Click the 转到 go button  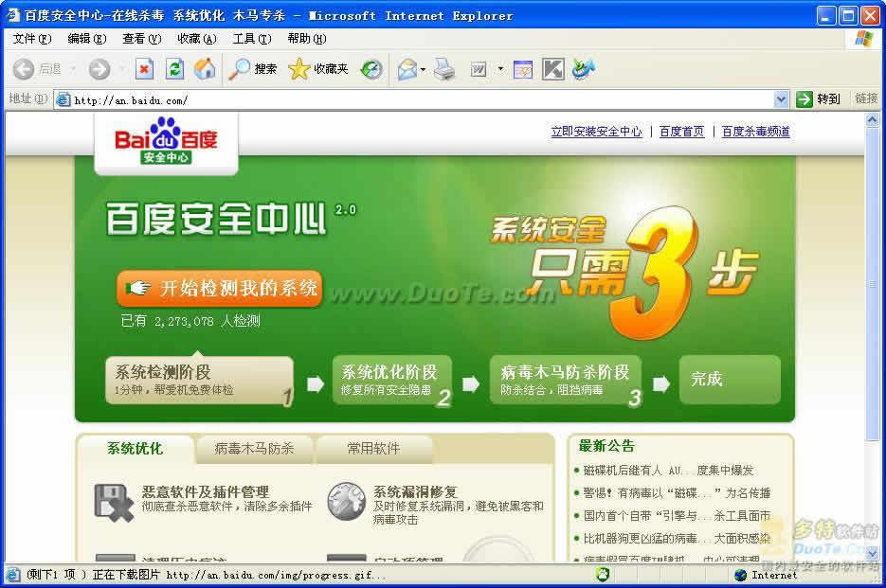(819, 99)
